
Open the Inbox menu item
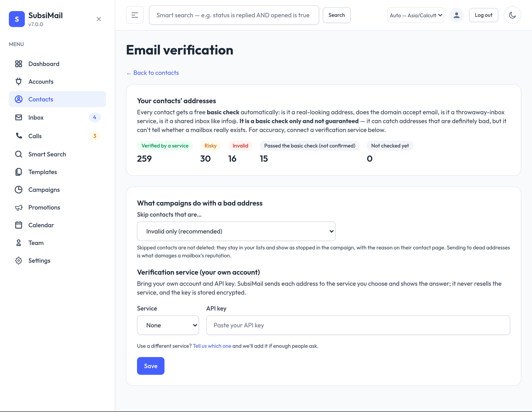[57, 117]
